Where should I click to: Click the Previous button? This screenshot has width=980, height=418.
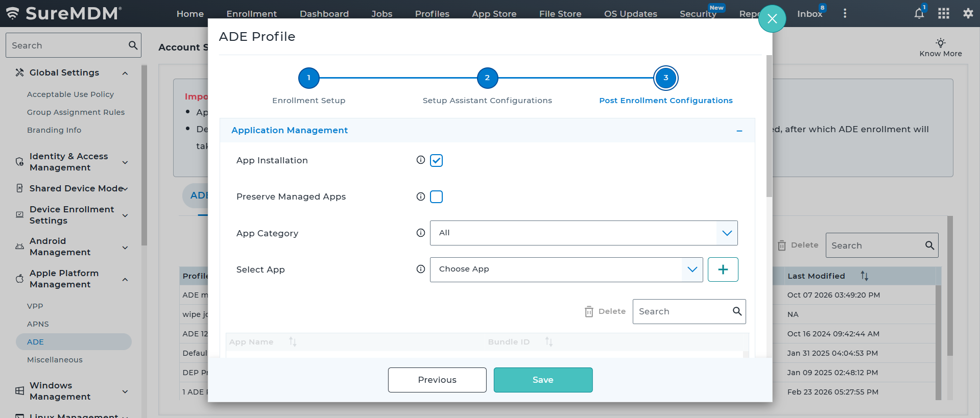point(437,380)
